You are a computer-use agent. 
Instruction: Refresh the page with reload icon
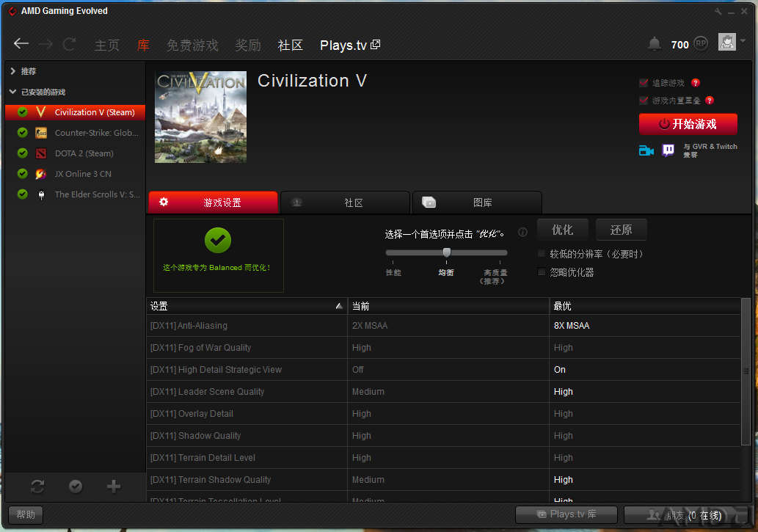click(69, 45)
